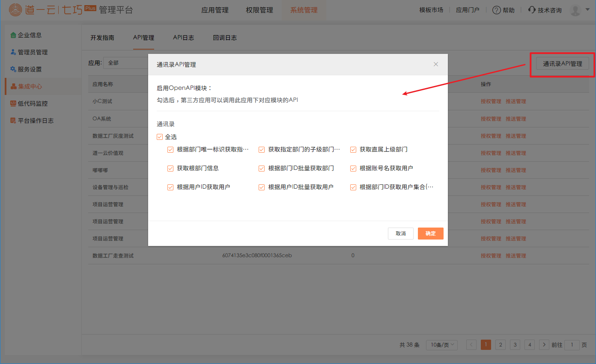Click the 服务设置 gear icon in sidebar
The image size is (596, 364).
click(x=13, y=69)
